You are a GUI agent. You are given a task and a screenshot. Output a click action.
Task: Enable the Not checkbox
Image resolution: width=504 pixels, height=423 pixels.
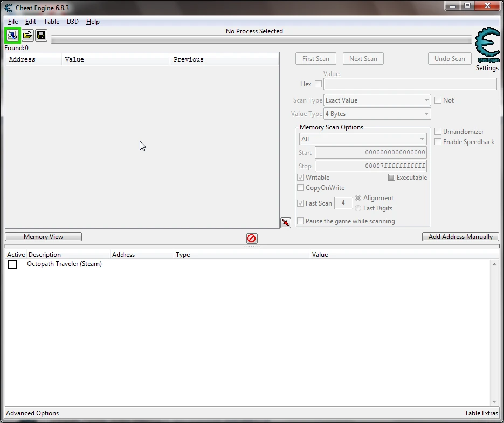tap(438, 100)
